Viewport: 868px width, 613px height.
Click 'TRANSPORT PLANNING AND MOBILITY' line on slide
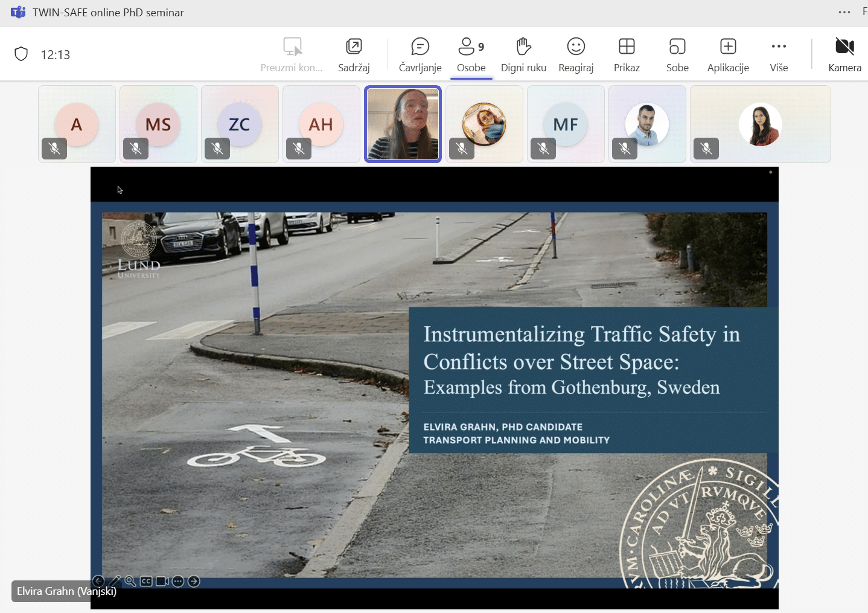click(517, 440)
